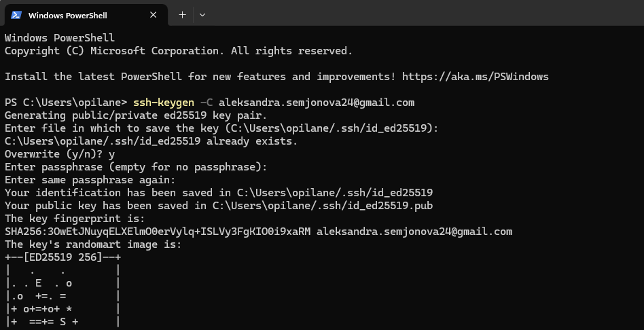Click the "Enter same passphrase again" line
644x330 pixels.
tap(90, 180)
